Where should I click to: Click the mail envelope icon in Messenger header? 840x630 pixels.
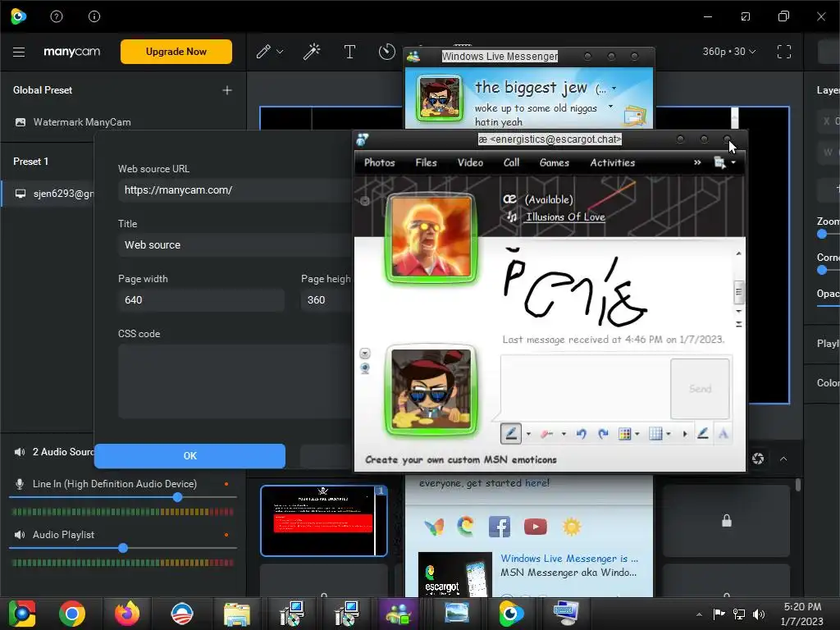click(635, 115)
